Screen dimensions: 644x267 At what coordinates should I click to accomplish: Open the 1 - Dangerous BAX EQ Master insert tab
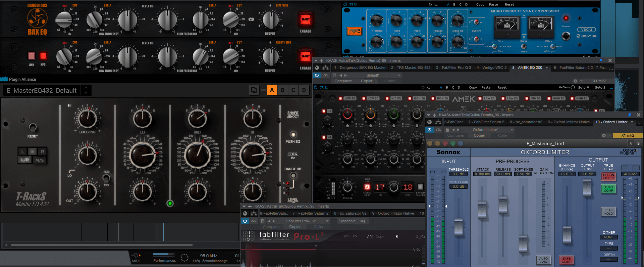pos(360,68)
